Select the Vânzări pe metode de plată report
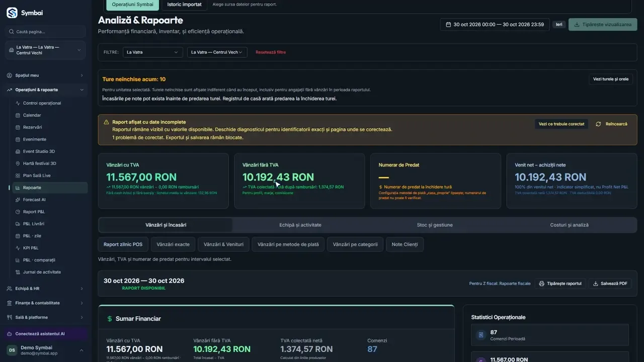Image resolution: width=644 pixels, height=362 pixels. tap(288, 245)
